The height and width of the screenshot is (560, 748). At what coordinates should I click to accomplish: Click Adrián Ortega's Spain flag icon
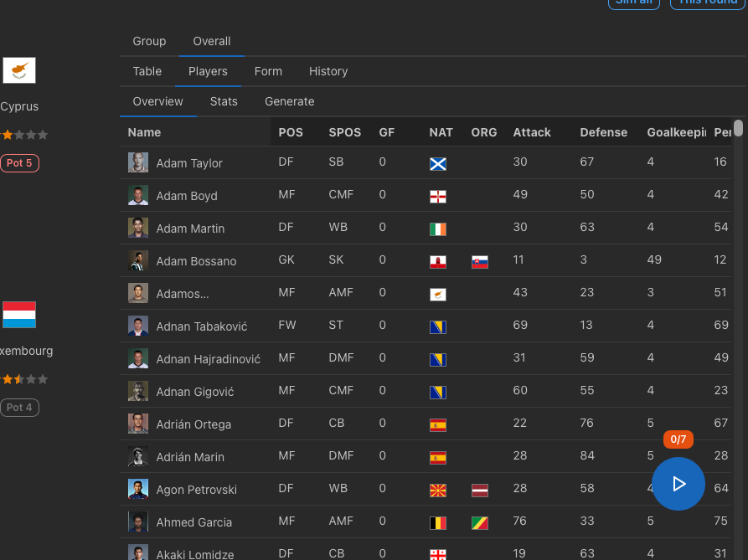coord(438,425)
